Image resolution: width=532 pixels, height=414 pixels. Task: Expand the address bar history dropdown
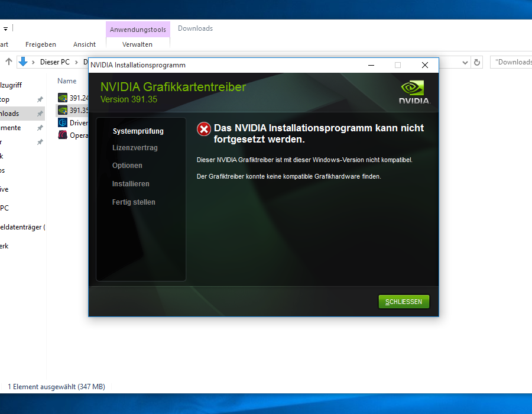pyautogui.click(x=465, y=63)
